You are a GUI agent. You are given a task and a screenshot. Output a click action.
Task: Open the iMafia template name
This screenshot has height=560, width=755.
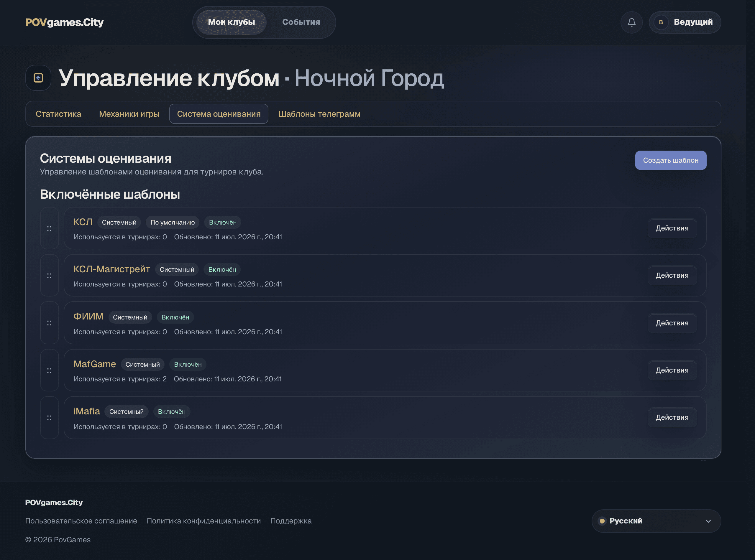coord(86,411)
